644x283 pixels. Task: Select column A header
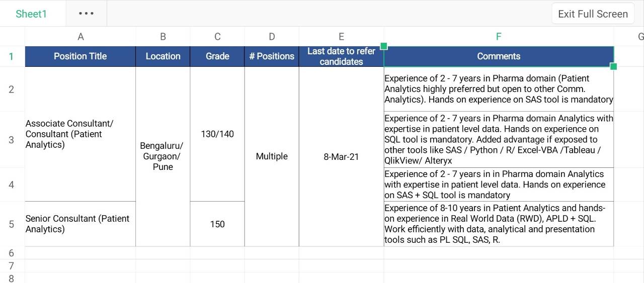pos(80,36)
